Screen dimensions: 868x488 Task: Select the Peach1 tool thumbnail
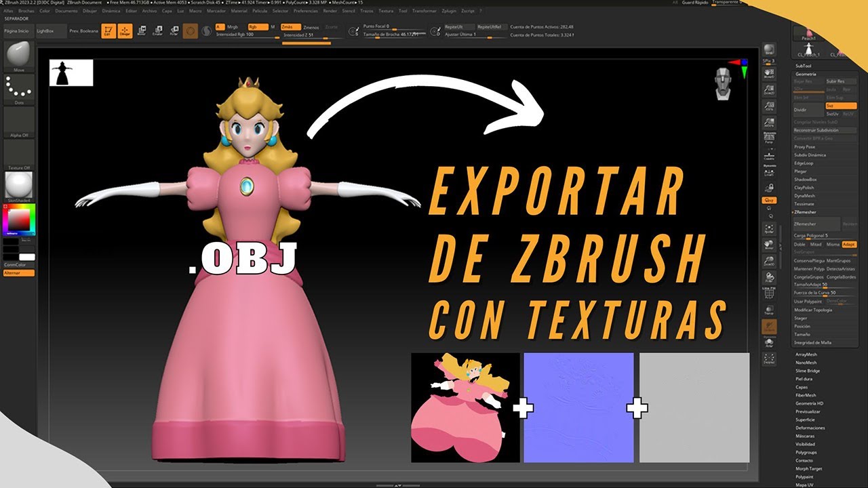[x=808, y=33]
